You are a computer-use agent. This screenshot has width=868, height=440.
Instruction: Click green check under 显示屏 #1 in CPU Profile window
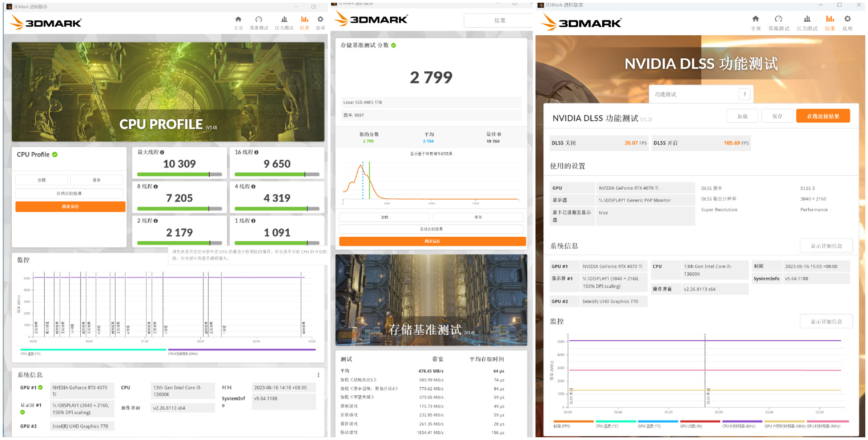coord(23,412)
